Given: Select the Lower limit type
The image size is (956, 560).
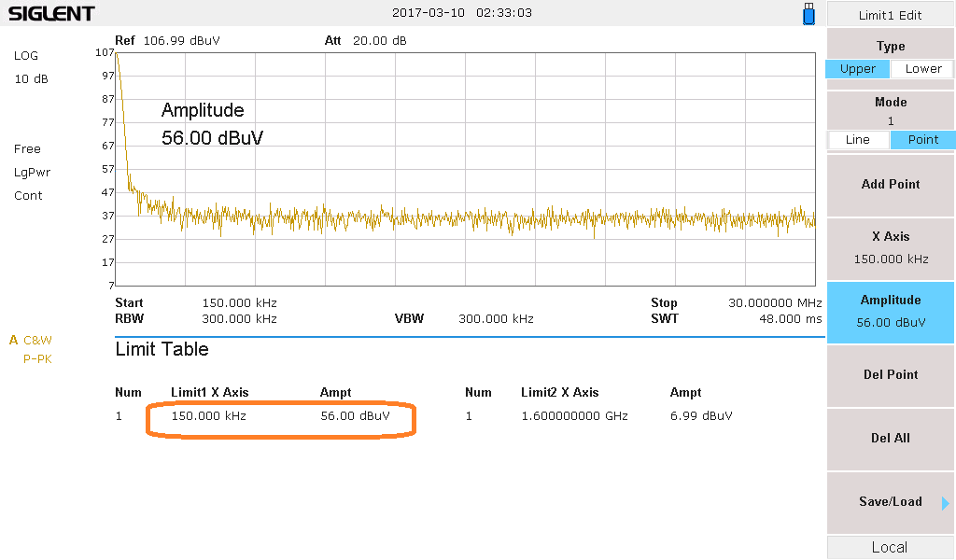Looking at the screenshot, I should click(x=922, y=69).
